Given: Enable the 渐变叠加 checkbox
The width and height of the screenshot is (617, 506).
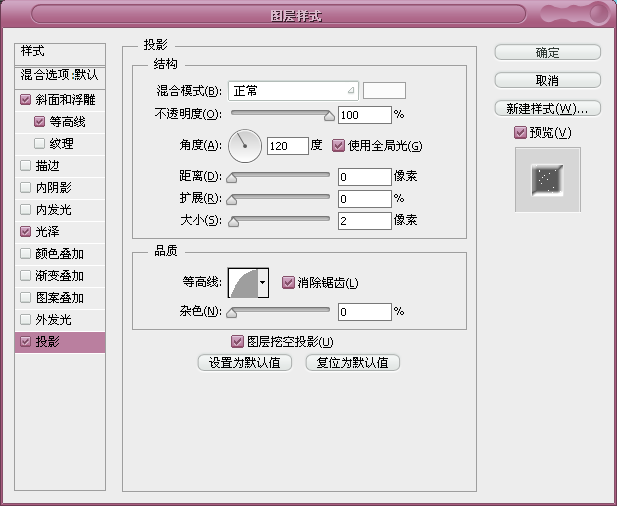Looking at the screenshot, I should click(26, 276).
